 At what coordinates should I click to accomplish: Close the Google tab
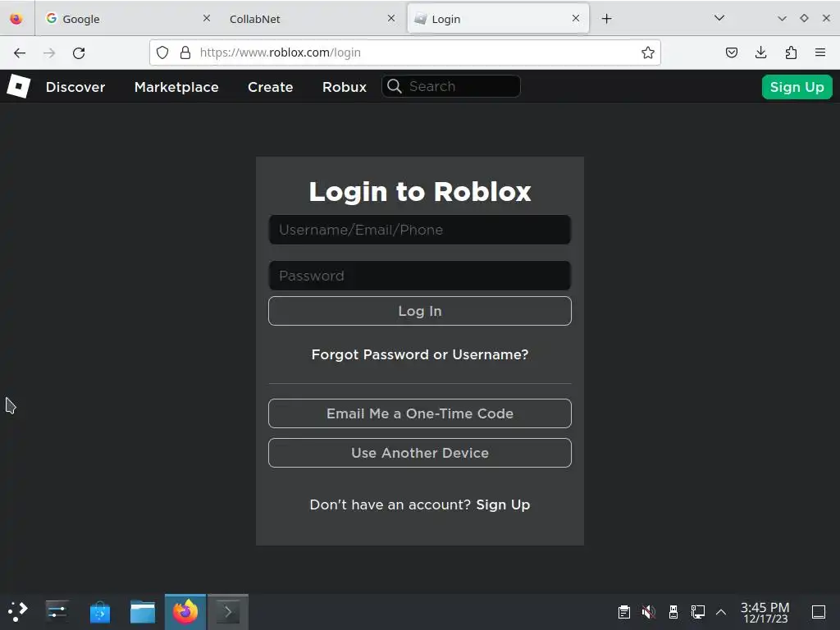click(x=207, y=18)
